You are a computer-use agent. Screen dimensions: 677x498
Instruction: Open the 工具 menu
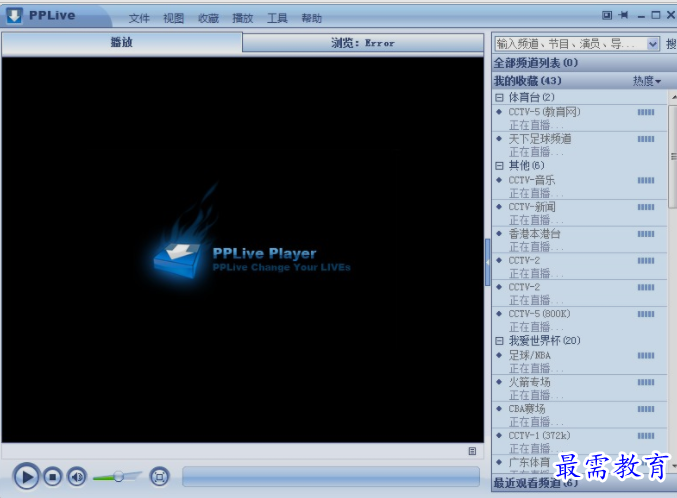coord(277,18)
